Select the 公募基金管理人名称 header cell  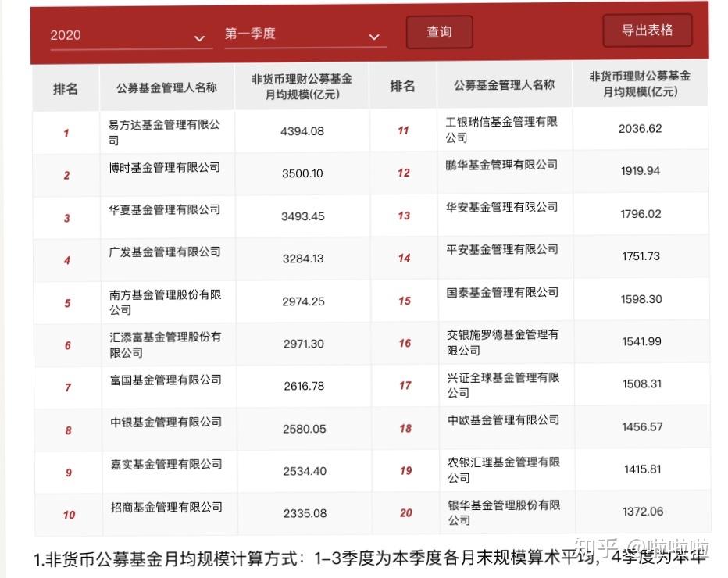click(164, 87)
